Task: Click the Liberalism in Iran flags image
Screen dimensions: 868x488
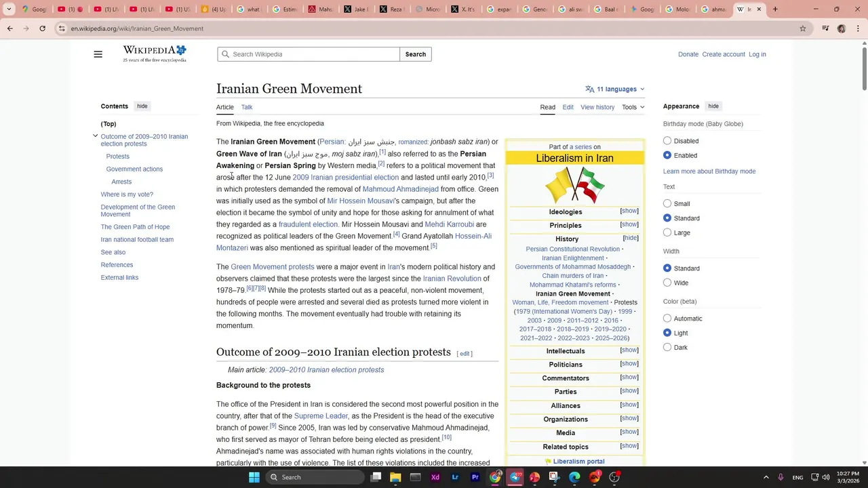Action: click(575, 185)
